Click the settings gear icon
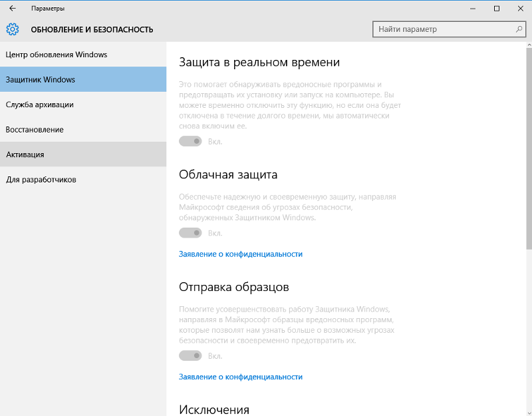Image resolution: width=532 pixels, height=416 pixels. coord(13,29)
